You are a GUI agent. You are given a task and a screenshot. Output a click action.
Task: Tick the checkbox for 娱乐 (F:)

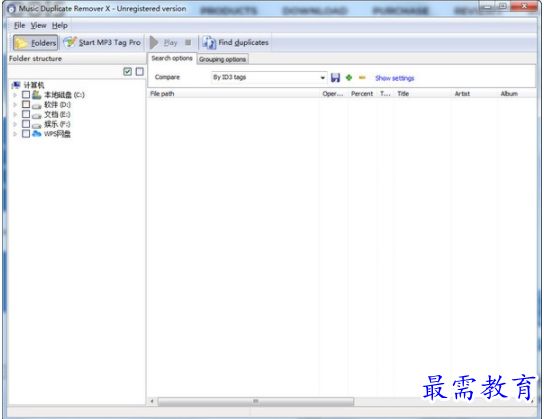point(26,124)
